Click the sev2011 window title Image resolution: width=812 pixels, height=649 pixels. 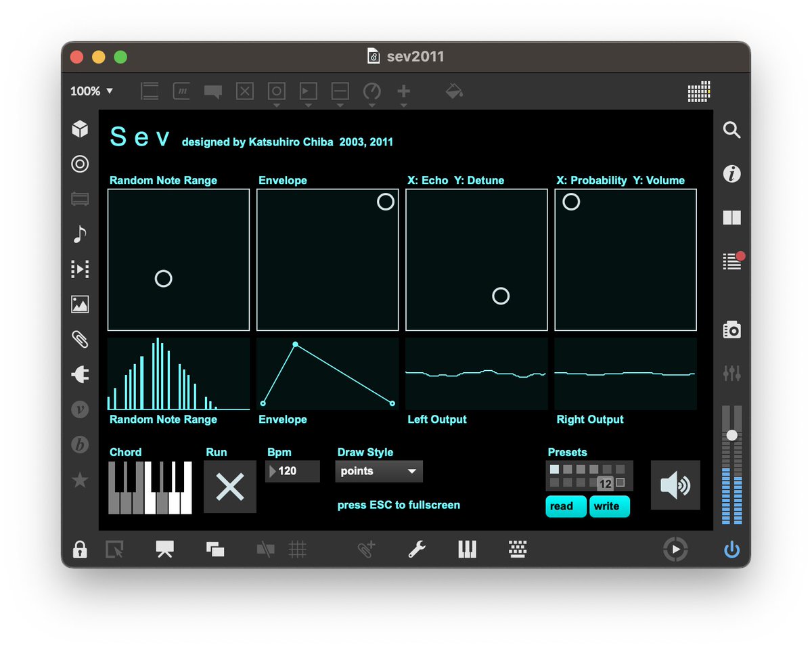(x=415, y=56)
